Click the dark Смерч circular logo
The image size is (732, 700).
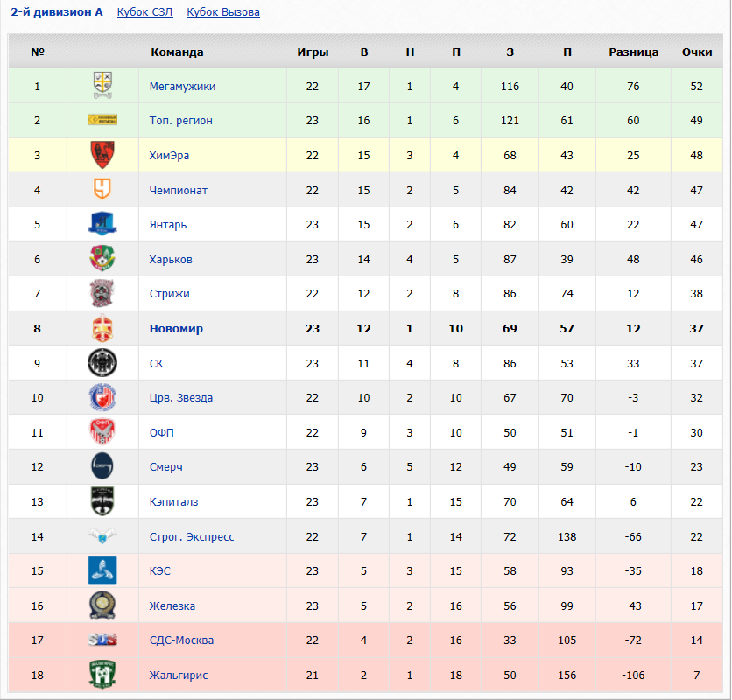click(x=102, y=466)
